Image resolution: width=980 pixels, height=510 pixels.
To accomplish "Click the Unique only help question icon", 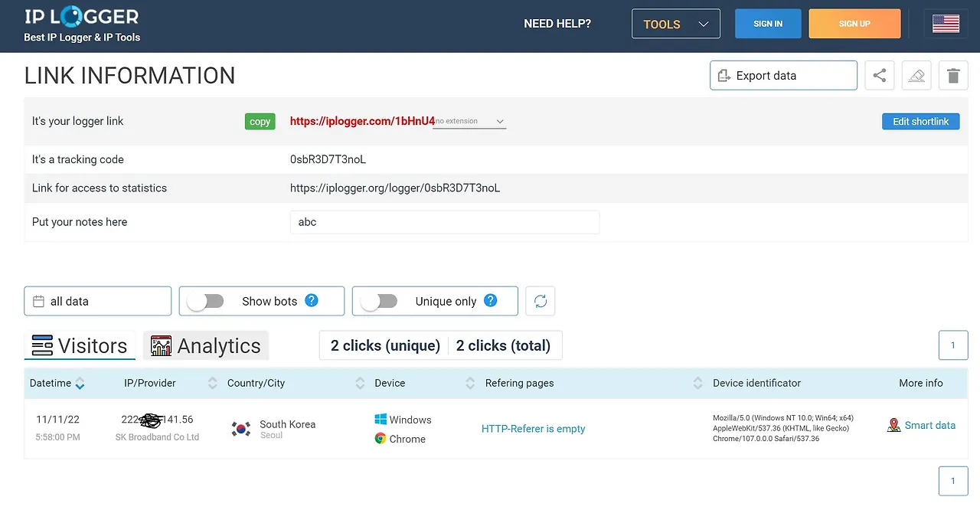I will pyautogui.click(x=491, y=300).
